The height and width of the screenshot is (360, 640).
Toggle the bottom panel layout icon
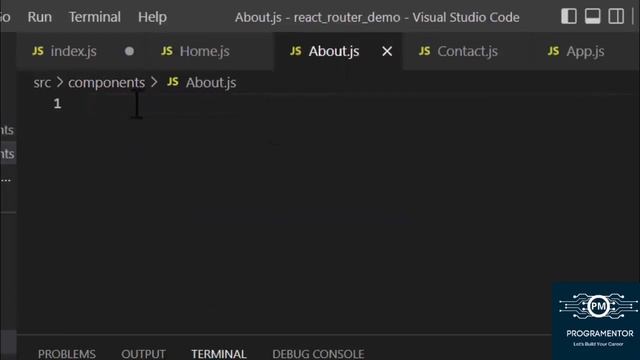tap(593, 17)
